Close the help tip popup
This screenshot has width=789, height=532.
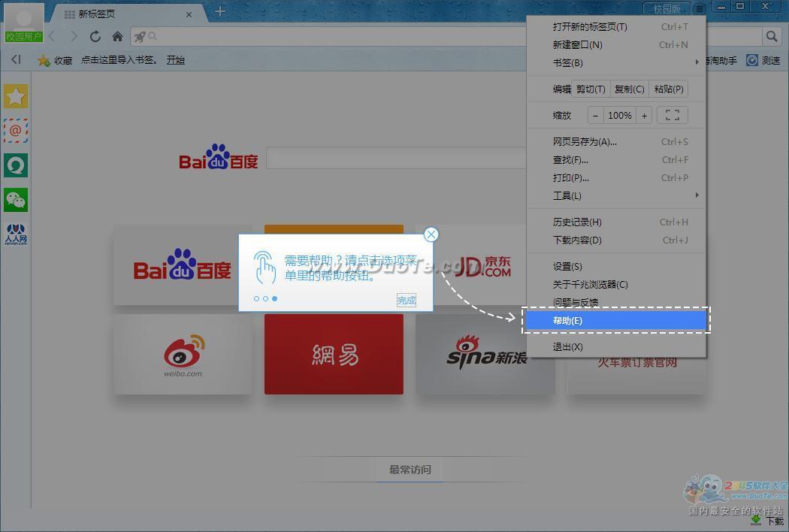[431, 234]
